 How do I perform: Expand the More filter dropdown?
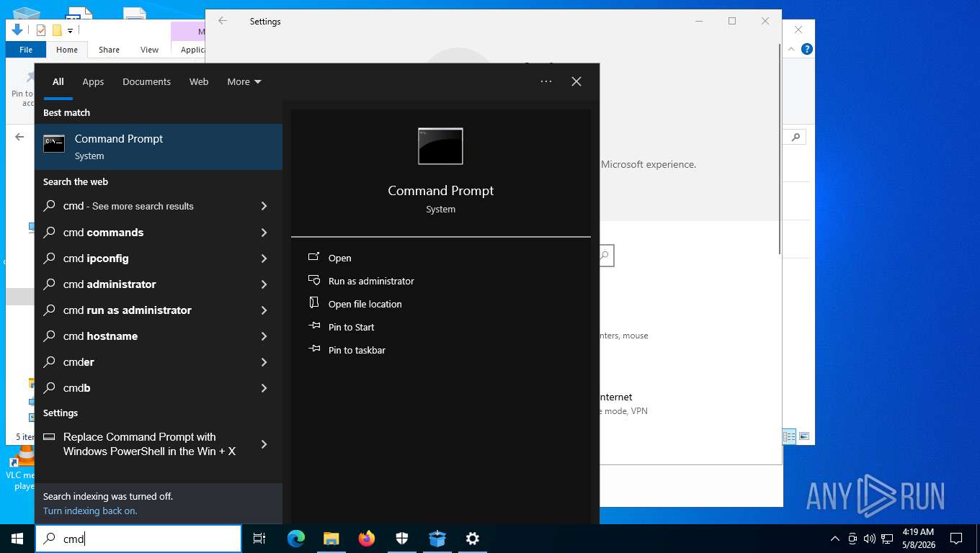coord(244,81)
